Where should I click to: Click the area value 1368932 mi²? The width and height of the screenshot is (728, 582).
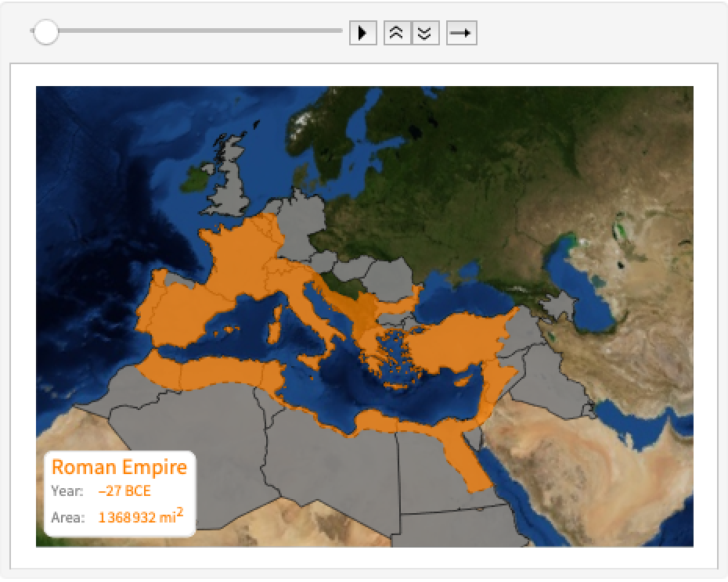click(140, 516)
